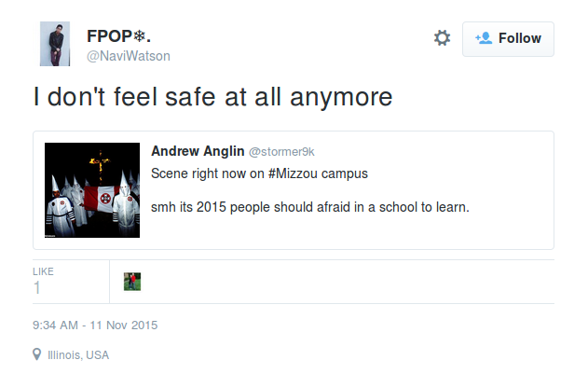The height and width of the screenshot is (374, 588).
Task: Click the location pin icon
Action: click(37, 354)
